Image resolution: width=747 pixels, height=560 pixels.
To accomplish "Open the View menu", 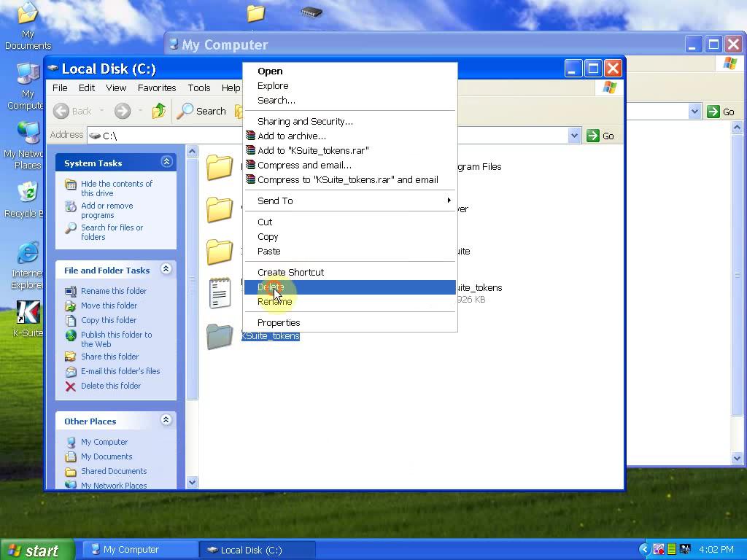I will [x=116, y=88].
